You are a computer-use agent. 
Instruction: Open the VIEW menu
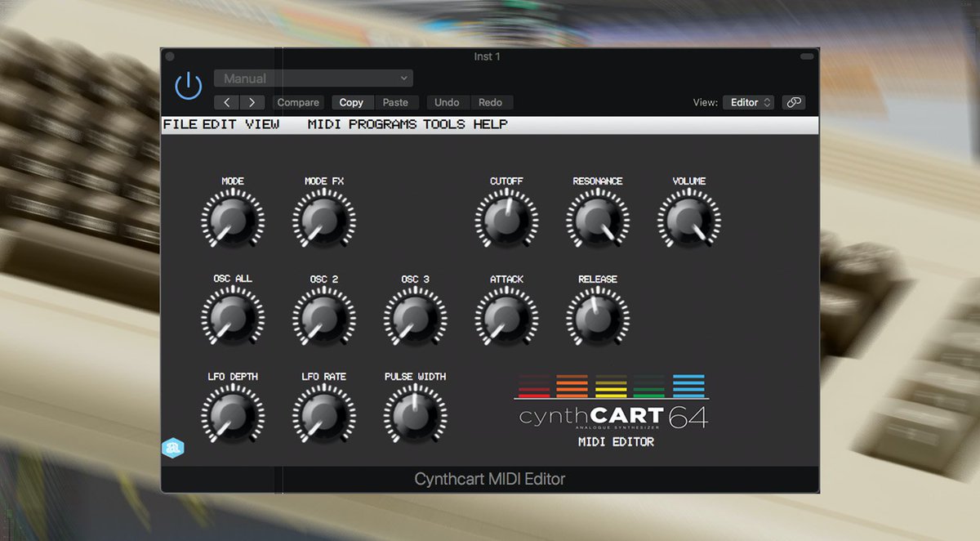coord(262,124)
